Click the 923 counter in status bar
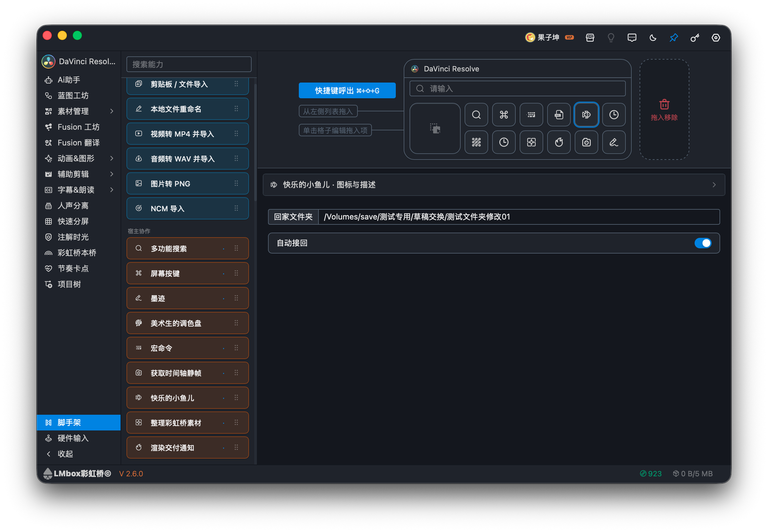Image resolution: width=768 pixels, height=532 pixels. (x=650, y=474)
